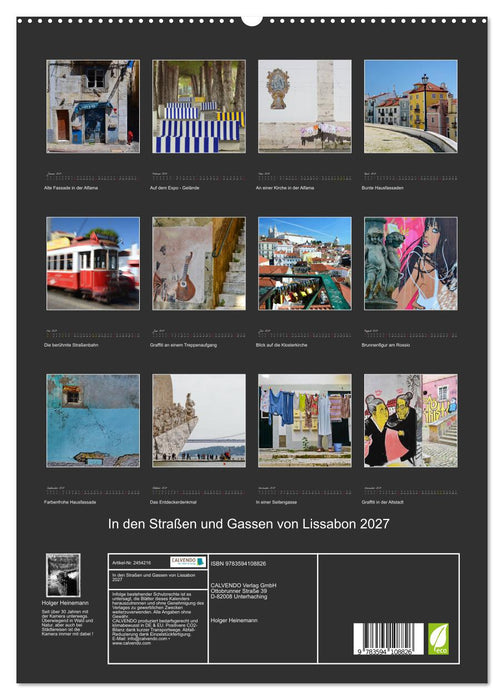Click caption 'In einer Seitengasse'
The image size is (504, 700).
276,502
